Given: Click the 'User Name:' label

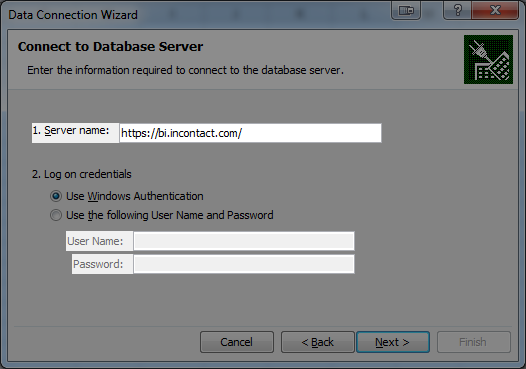Looking at the screenshot, I should [x=95, y=241].
